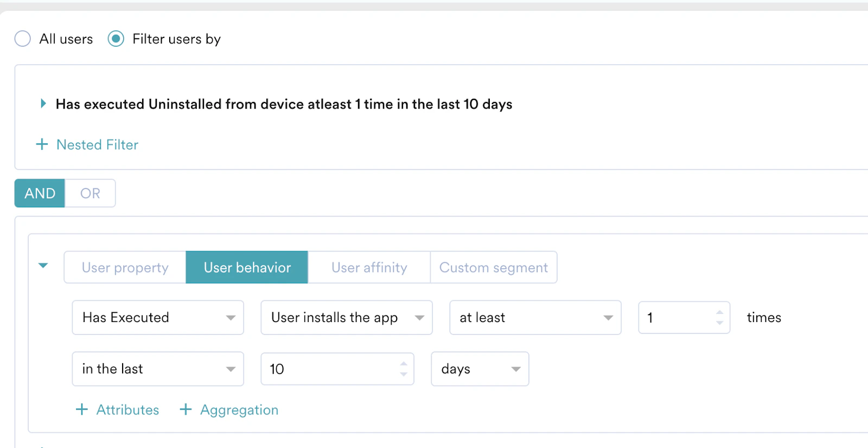Switch filter logic to OR
868x448 pixels.
pos(90,193)
